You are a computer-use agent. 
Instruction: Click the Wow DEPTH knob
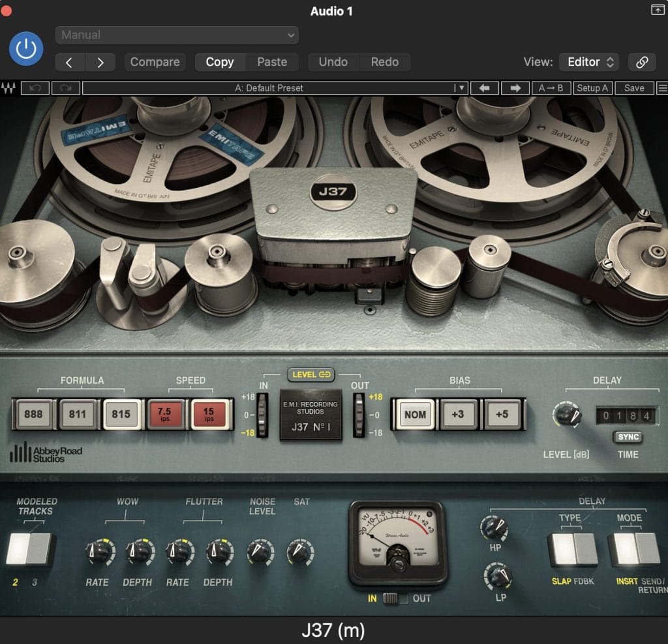[x=139, y=552]
